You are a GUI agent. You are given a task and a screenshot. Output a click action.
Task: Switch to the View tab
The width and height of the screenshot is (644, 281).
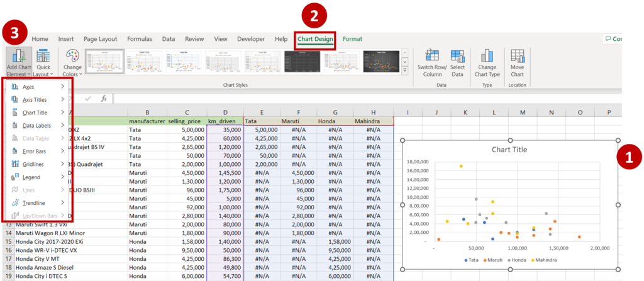pos(221,39)
